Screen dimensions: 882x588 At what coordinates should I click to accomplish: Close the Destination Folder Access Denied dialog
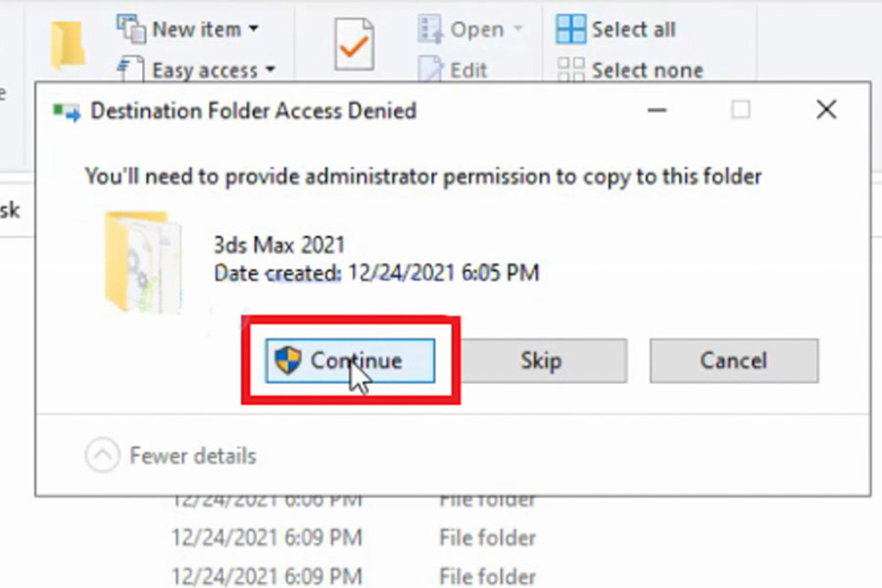(826, 110)
